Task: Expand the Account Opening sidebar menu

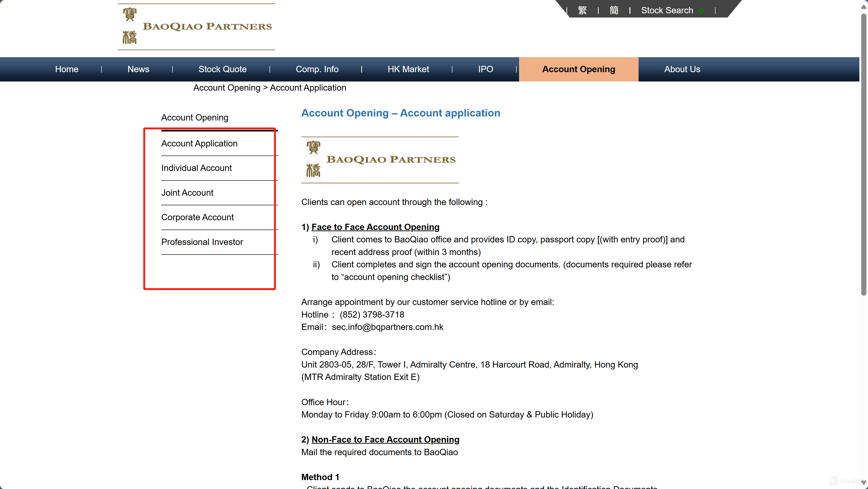Action: tap(195, 117)
